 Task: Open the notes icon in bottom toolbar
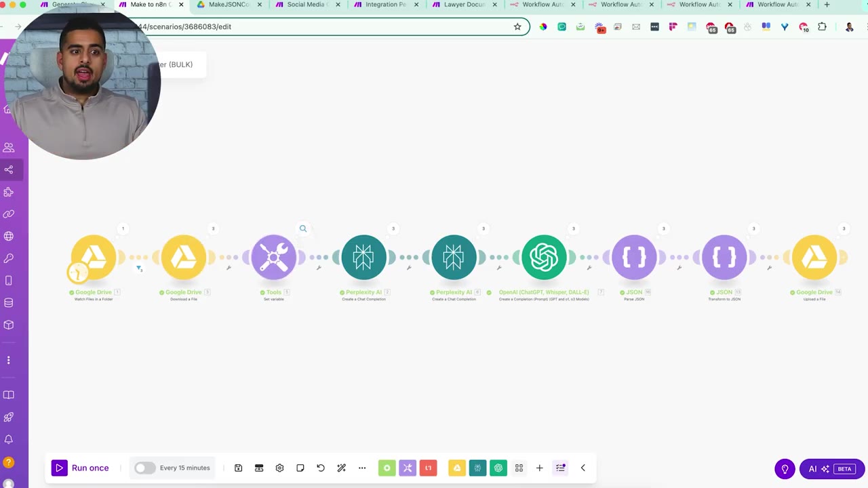click(300, 468)
